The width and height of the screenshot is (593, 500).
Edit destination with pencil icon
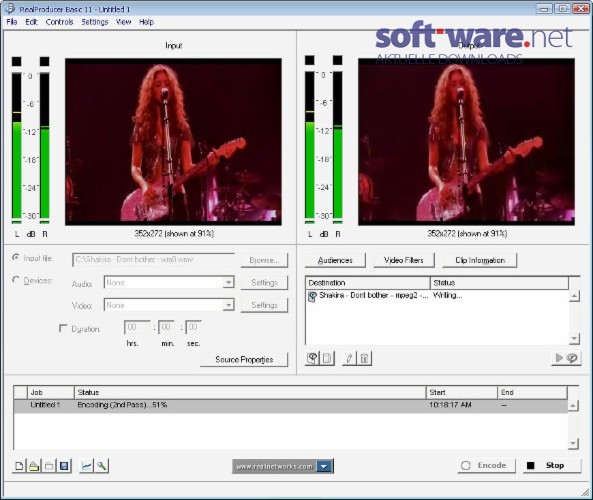349,358
